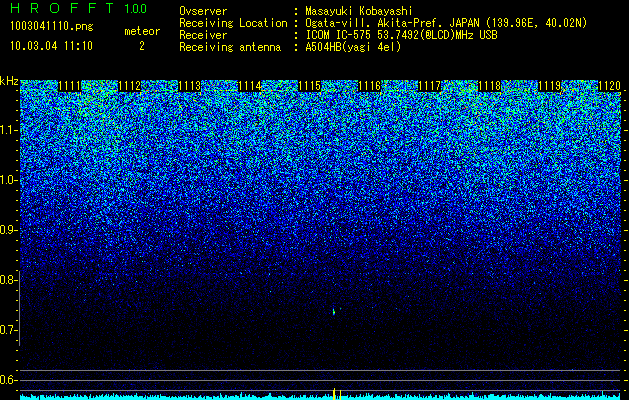Click the bright meteor echo spot near 0.74 kHz

coord(334,312)
